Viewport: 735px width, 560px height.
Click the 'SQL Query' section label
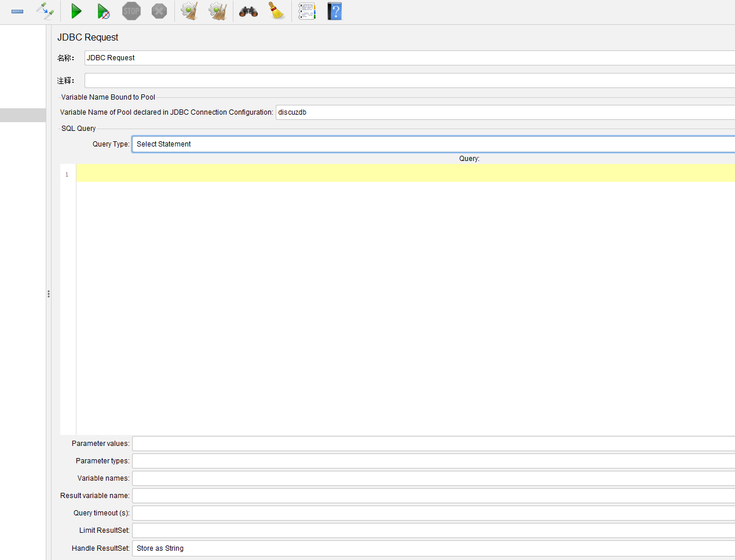(78, 129)
